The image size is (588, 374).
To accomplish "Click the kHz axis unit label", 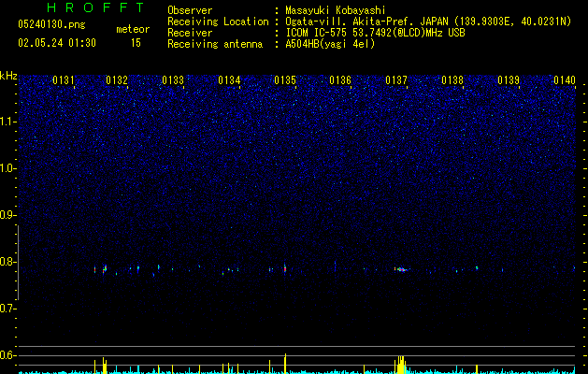I will pyautogui.click(x=8, y=76).
